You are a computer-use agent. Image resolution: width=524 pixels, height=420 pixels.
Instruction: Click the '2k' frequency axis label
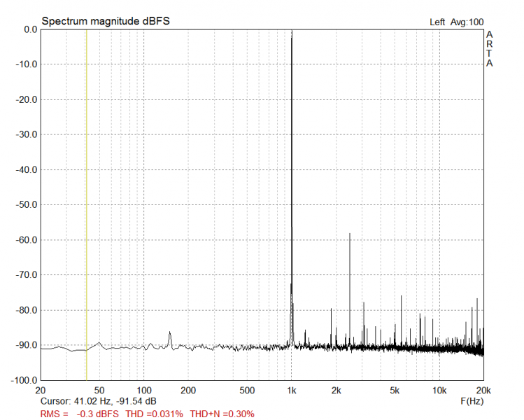click(337, 390)
